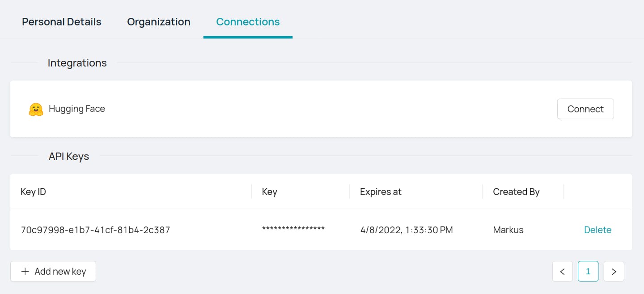Connect the Hugging Face integration

point(585,109)
